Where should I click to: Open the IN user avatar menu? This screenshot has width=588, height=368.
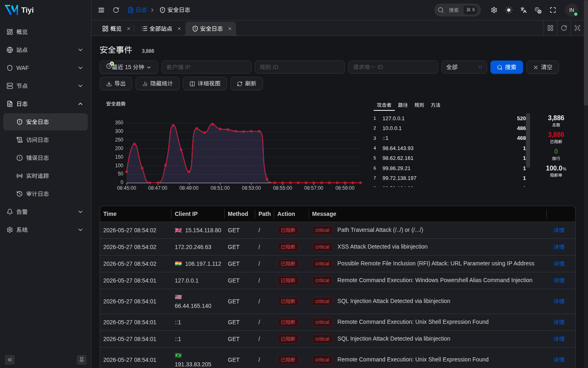pyautogui.click(x=572, y=10)
